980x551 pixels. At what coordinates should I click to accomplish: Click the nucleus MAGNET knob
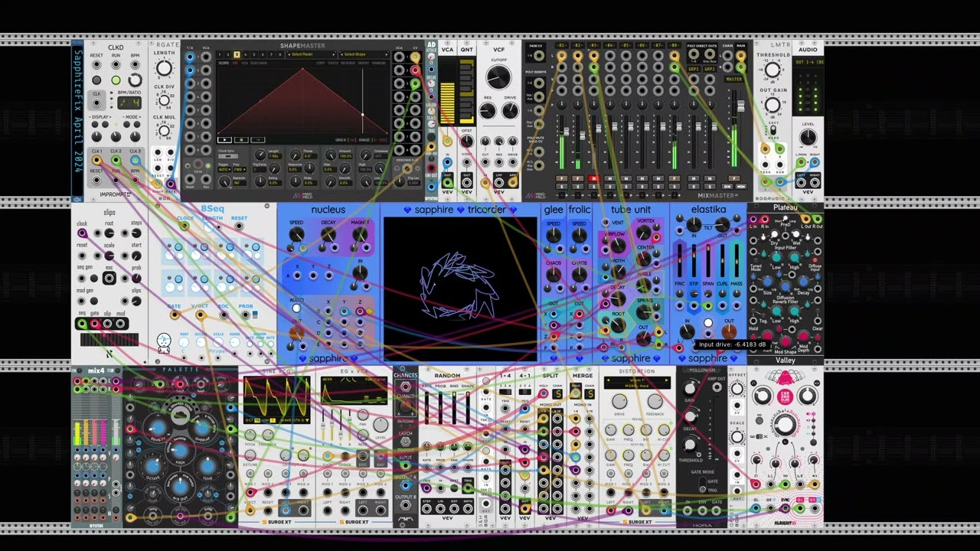tap(360, 234)
